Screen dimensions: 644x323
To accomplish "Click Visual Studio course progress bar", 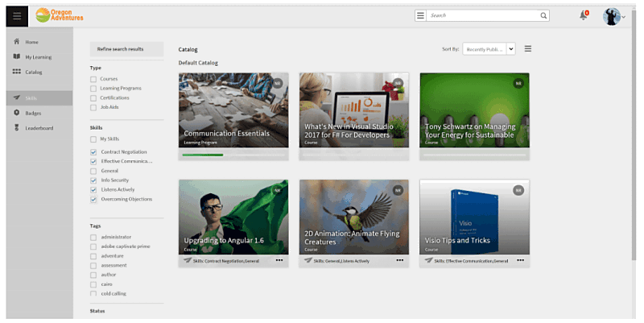I will coord(354,155).
